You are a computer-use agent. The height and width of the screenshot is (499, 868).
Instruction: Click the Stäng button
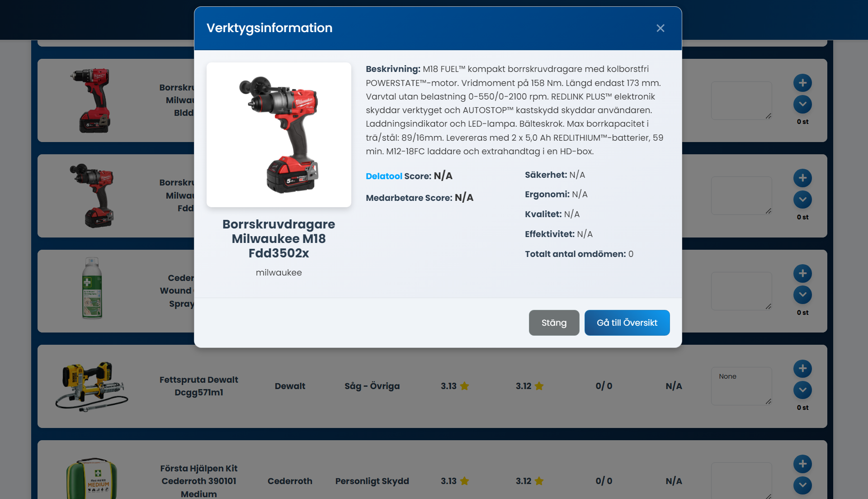tap(554, 323)
